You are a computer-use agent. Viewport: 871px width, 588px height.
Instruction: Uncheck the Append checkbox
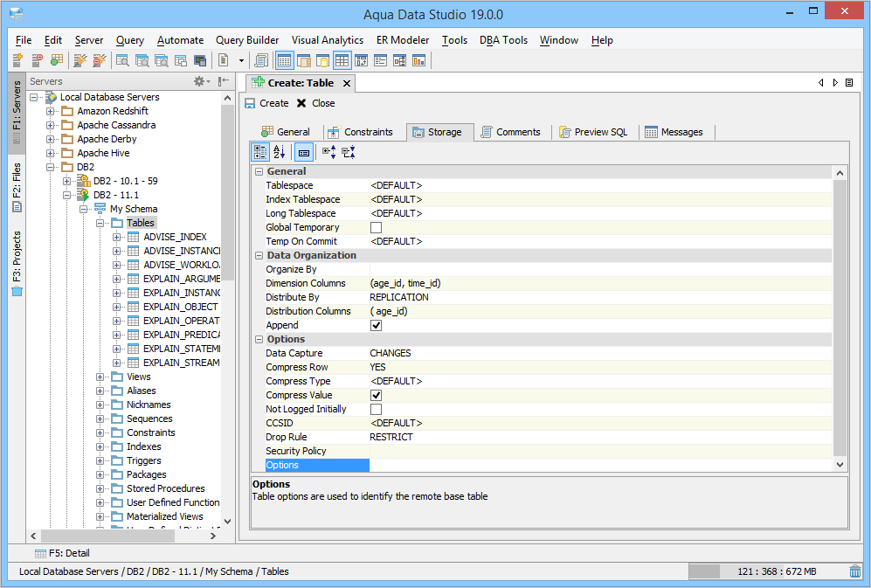coord(377,325)
